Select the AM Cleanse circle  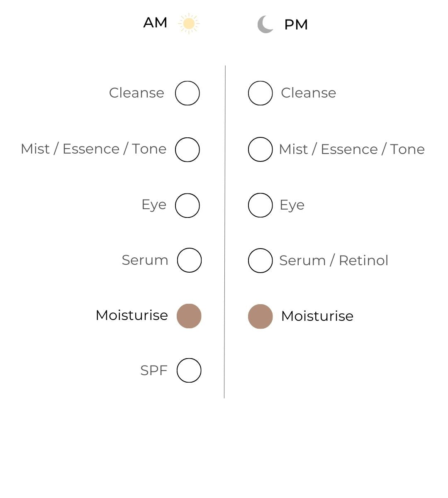coord(187,93)
